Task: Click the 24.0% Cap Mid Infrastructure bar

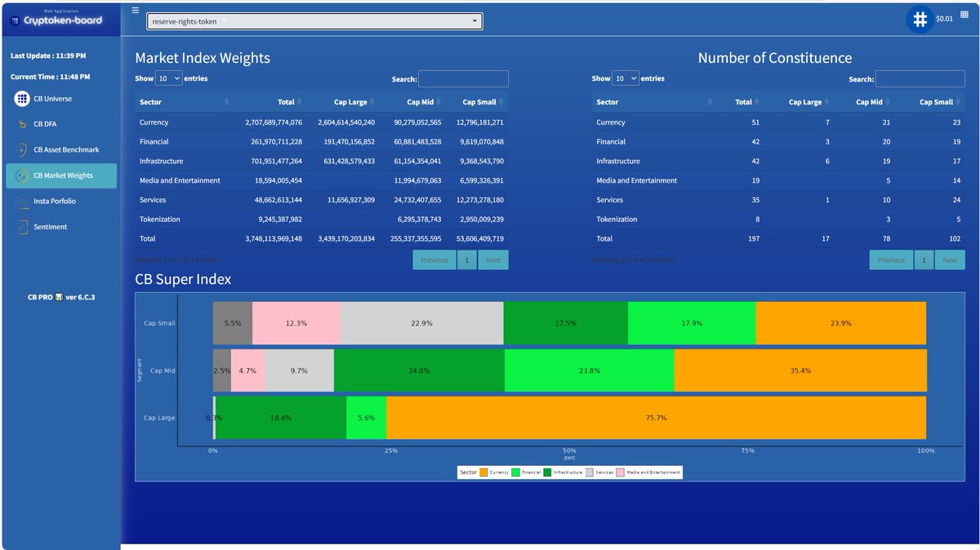Action: point(420,370)
